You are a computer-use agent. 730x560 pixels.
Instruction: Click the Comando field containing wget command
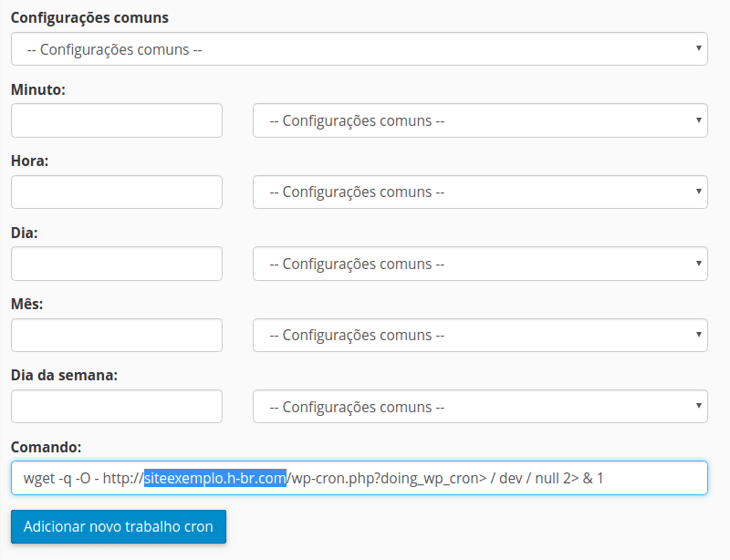tap(360, 478)
